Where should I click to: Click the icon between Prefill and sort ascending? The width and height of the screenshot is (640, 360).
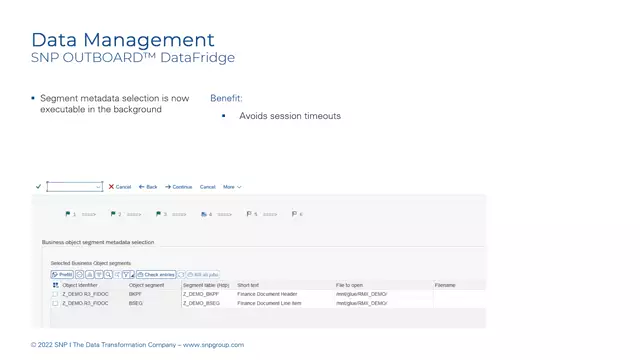[79, 275]
